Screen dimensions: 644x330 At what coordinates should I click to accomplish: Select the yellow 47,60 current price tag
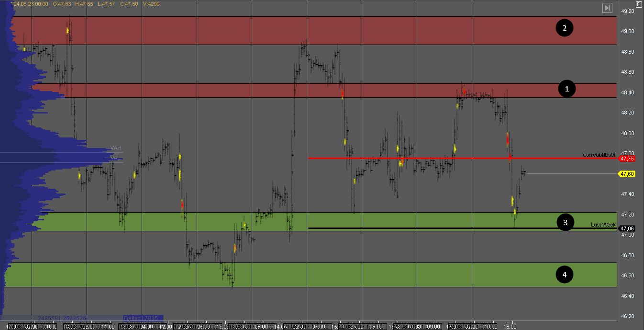(x=627, y=174)
